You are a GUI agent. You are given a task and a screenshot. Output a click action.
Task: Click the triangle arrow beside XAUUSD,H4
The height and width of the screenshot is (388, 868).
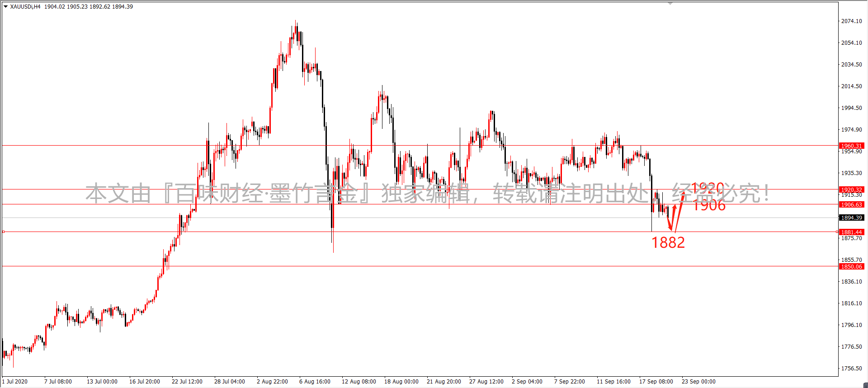6,7
